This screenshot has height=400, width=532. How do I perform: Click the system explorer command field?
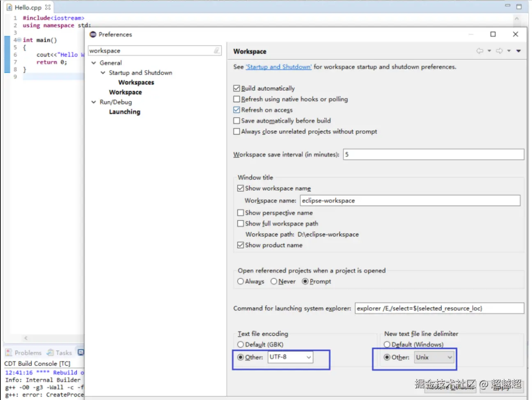439,308
